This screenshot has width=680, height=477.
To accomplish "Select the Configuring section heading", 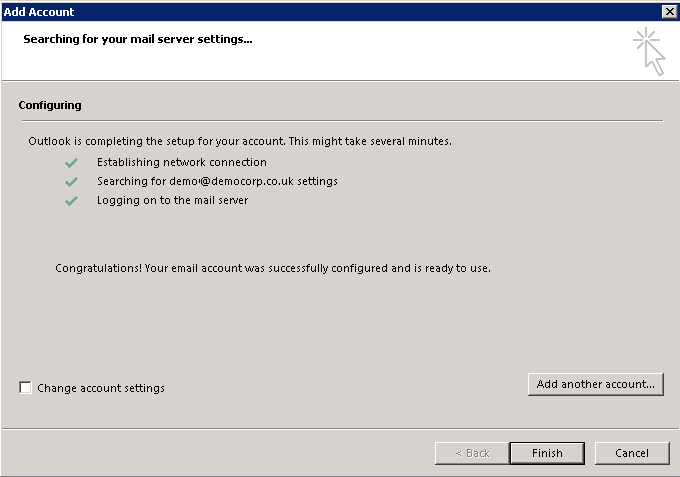I will pos(50,105).
